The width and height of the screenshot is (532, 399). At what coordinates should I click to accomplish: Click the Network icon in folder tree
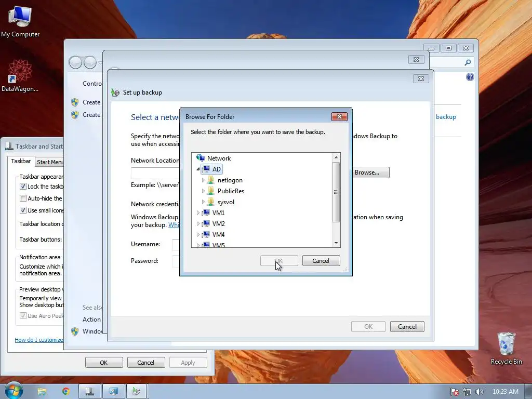pyautogui.click(x=201, y=158)
